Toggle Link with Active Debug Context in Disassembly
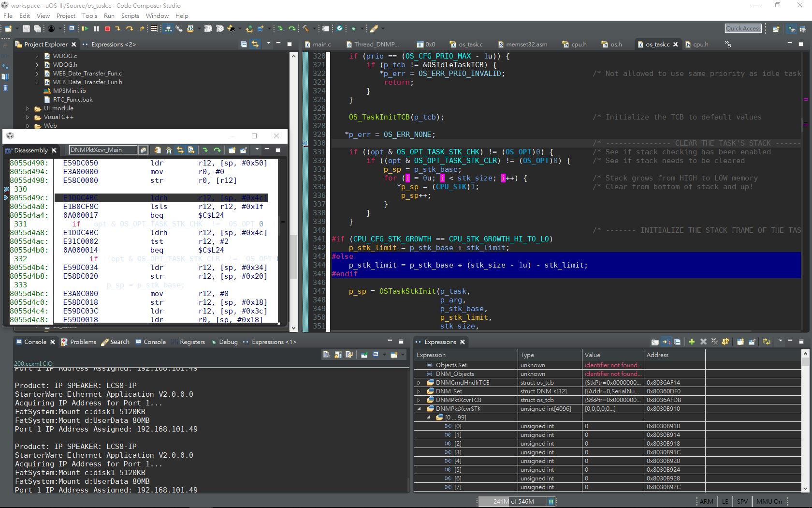The width and height of the screenshot is (812, 508). coord(180,150)
